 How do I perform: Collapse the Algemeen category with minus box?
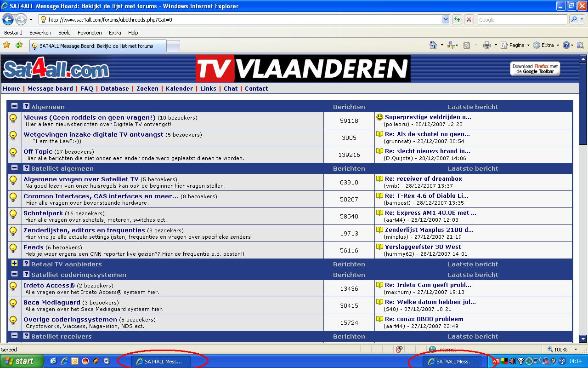[x=14, y=106]
